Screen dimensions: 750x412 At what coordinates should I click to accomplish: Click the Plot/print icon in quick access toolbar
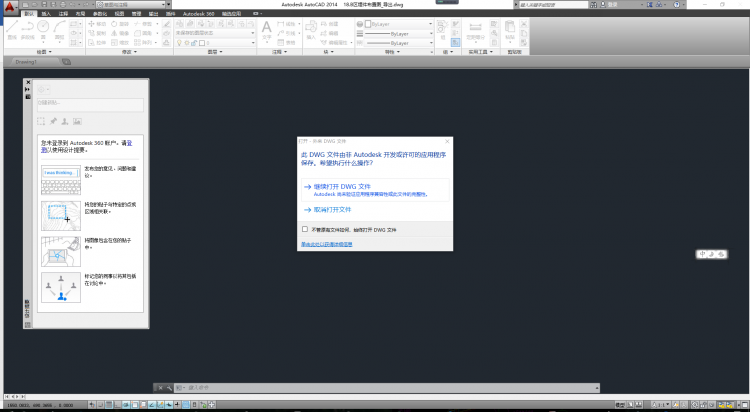[63, 4]
